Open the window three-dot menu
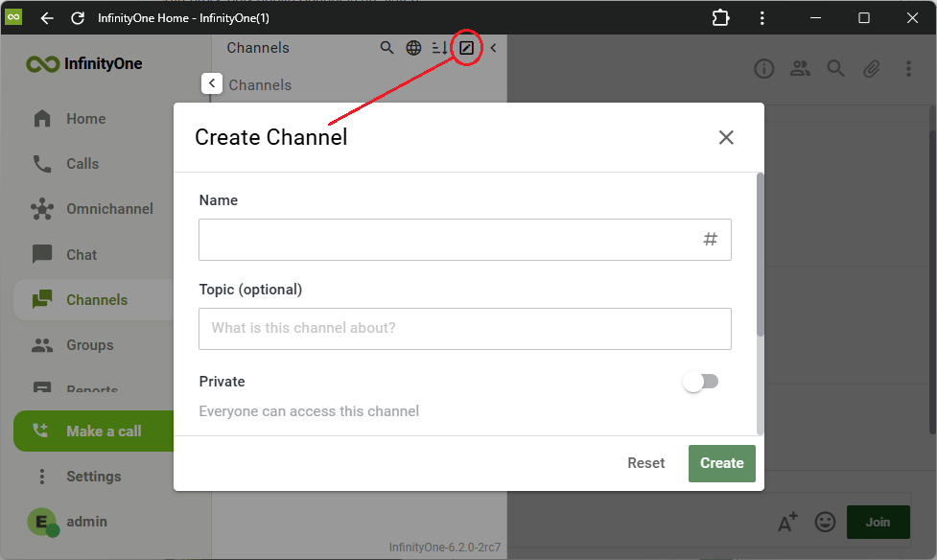Viewport: 937px width, 560px height. pyautogui.click(x=761, y=18)
